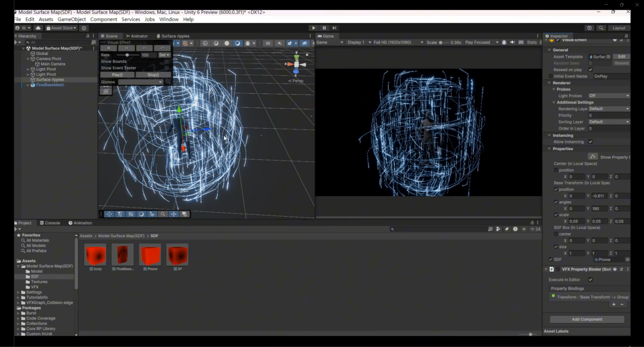Advance one frame with the Step button

[334, 28]
